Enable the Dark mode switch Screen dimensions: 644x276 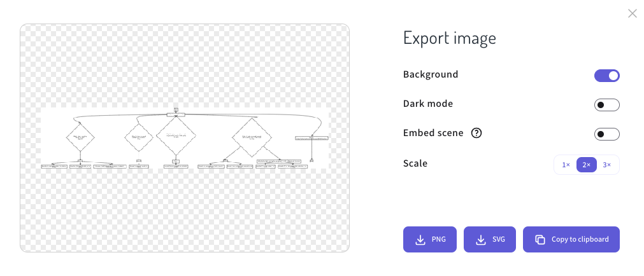pyautogui.click(x=606, y=105)
